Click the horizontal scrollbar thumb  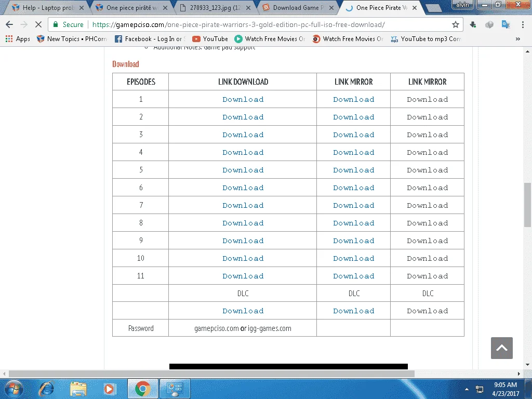point(212,374)
